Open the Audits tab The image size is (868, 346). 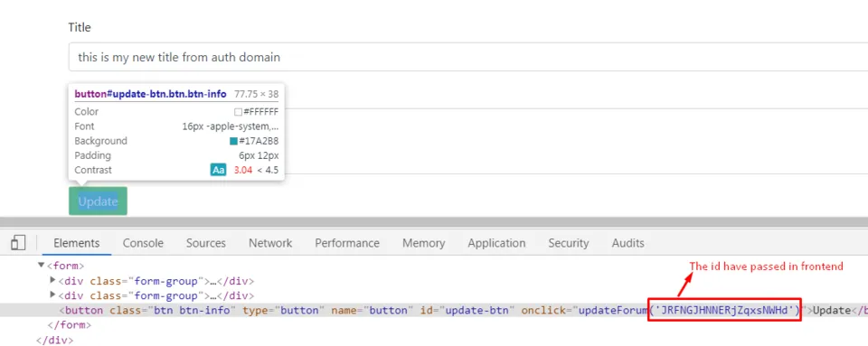(627, 243)
